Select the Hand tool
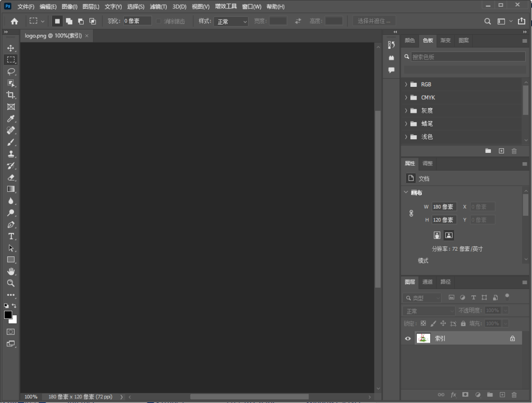The image size is (532, 403). 10,271
